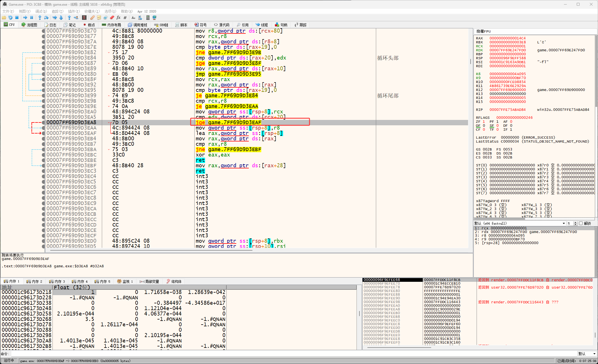Click the Restart program toolbar icon
Image resolution: width=598 pixels, height=364 pixels.
click(10, 18)
